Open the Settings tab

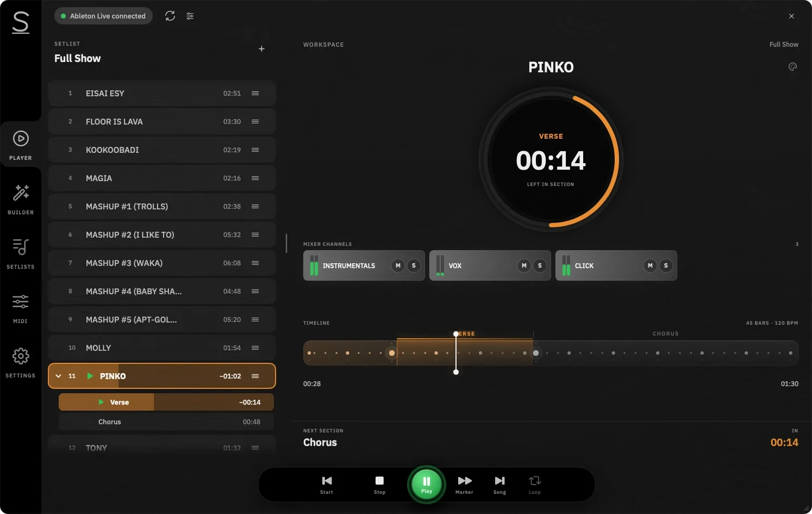(x=21, y=362)
